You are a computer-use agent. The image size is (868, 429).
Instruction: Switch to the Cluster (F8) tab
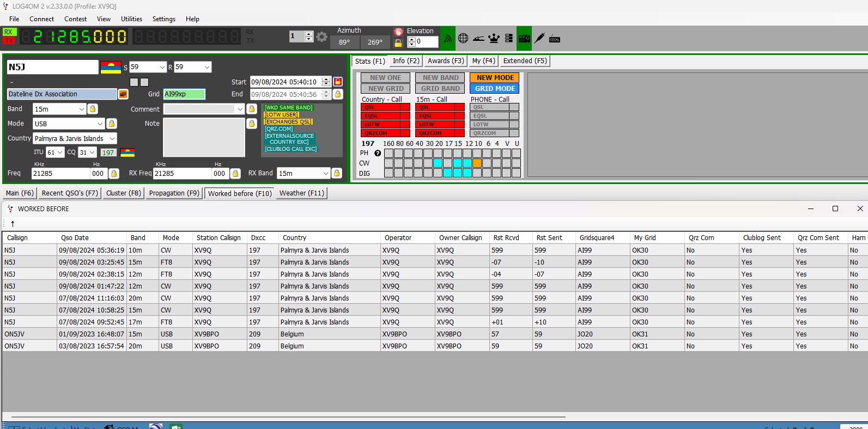point(124,193)
